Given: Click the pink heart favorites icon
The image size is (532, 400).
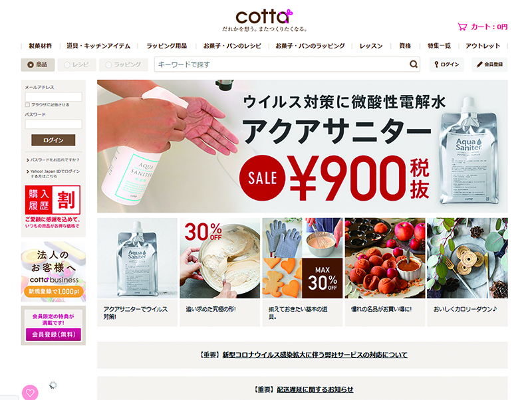Looking at the screenshot, I should point(30,393).
